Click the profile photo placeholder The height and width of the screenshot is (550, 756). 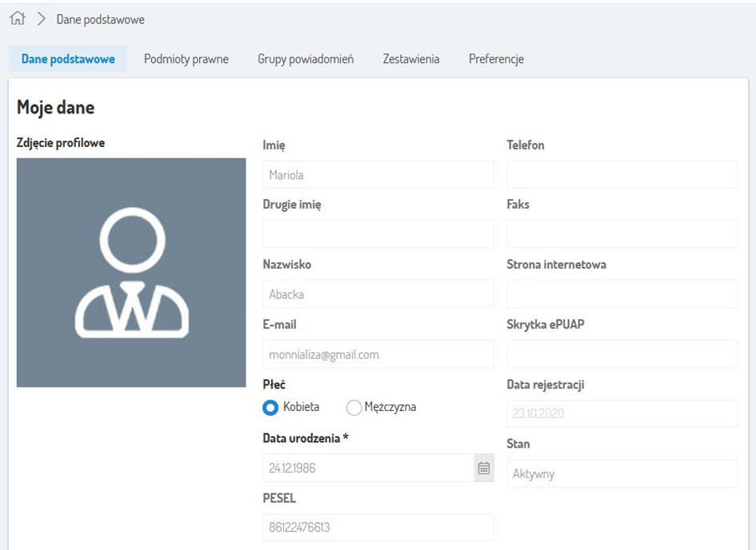(131, 273)
